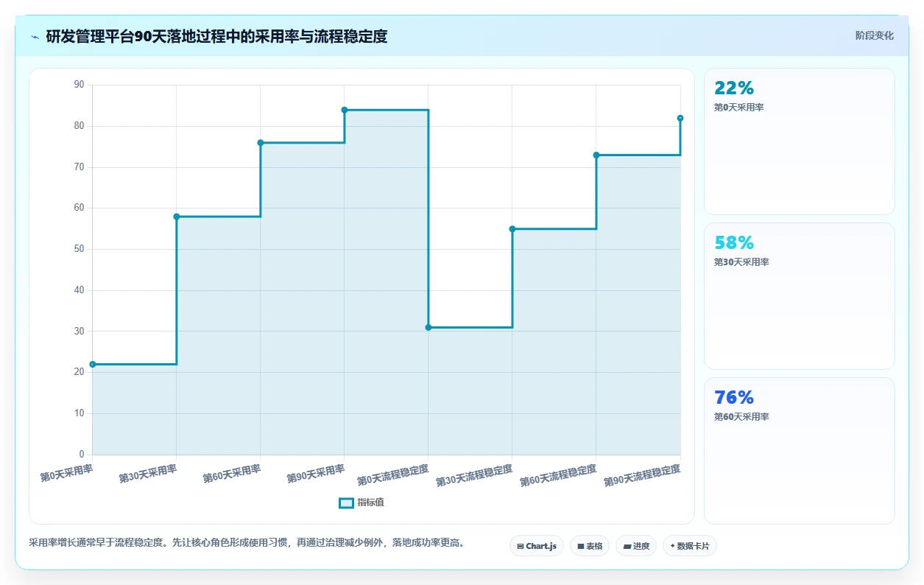Screen dimensions: 924x585
Task: Click the data point for 第0天采用率
Action: 93,364
